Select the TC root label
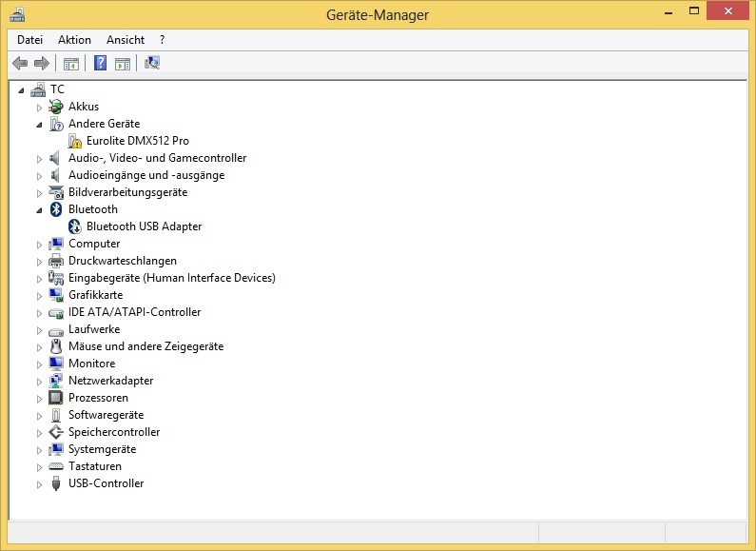 point(57,89)
